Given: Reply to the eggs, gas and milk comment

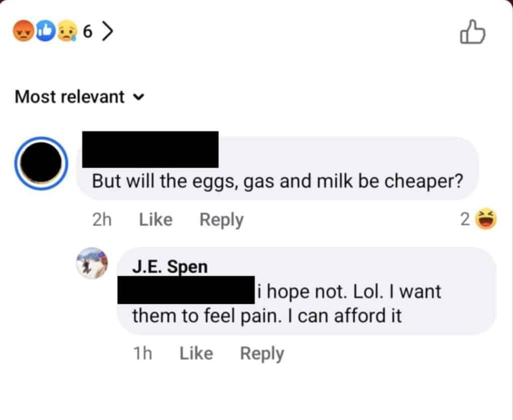Looking at the screenshot, I should [x=221, y=220].
